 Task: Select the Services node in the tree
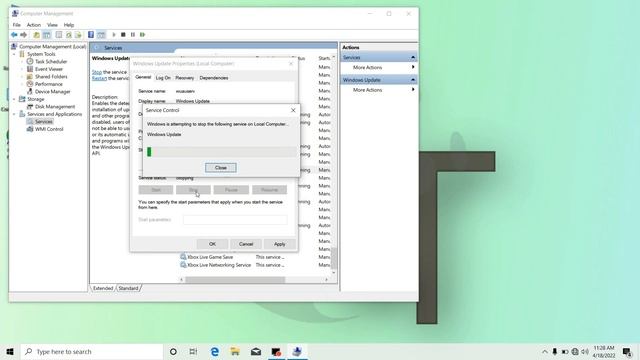43,122
